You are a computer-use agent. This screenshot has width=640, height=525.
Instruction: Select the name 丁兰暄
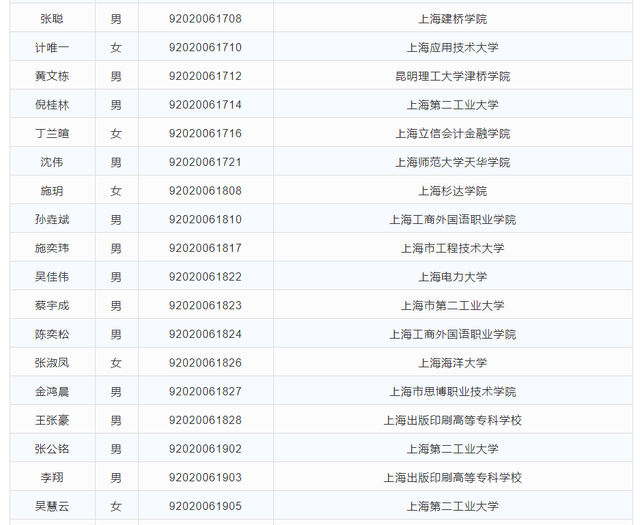point(52,133)
